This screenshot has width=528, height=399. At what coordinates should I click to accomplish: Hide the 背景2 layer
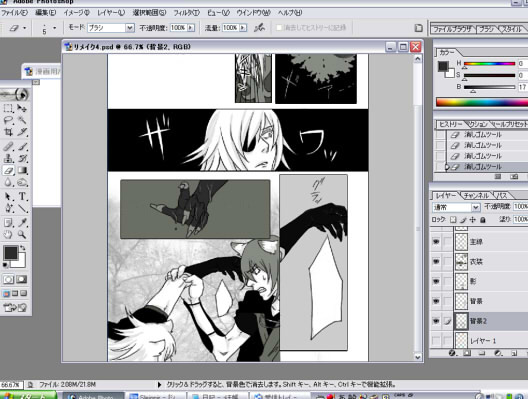(436, 321)
